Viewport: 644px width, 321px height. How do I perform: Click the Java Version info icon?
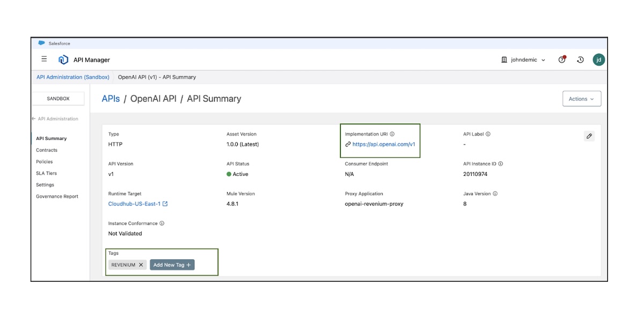(x=495, y=193)
